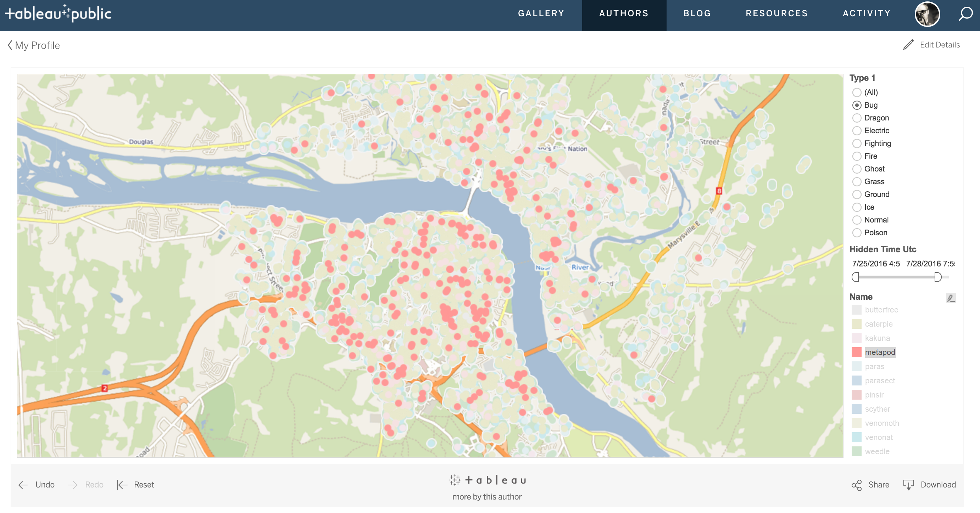Click the route 2 highway shield on map
The width and height of the screenshot is (980, 513).
[105, 388]
